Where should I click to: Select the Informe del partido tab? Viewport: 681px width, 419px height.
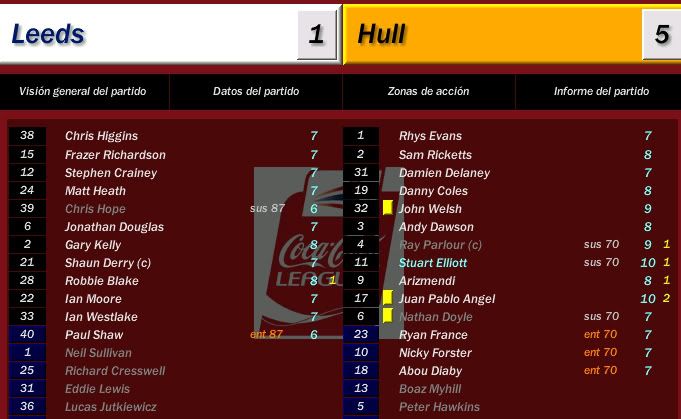(x=601, y=91)
